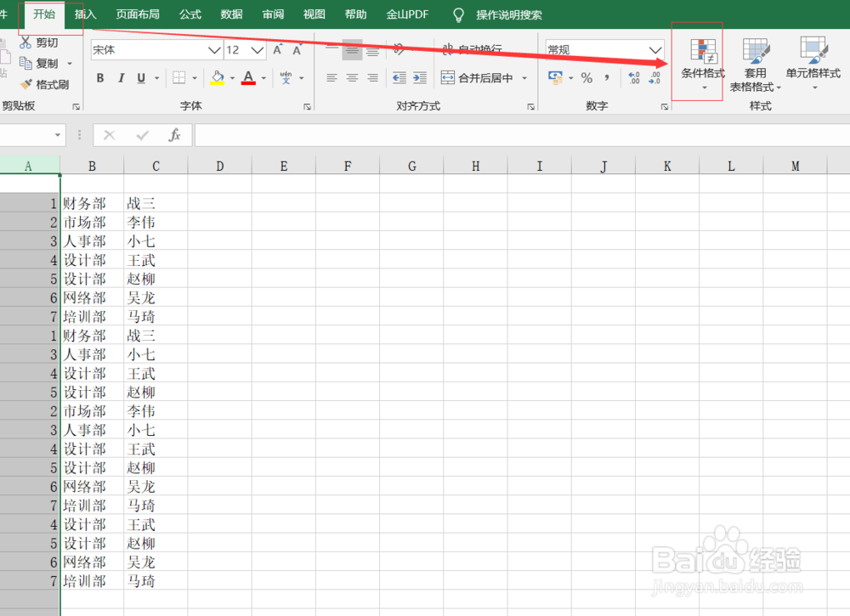Viewport: 850px width, 616px height.
Task: Toggle Italic formatting
Action: [x=121, y=78]
